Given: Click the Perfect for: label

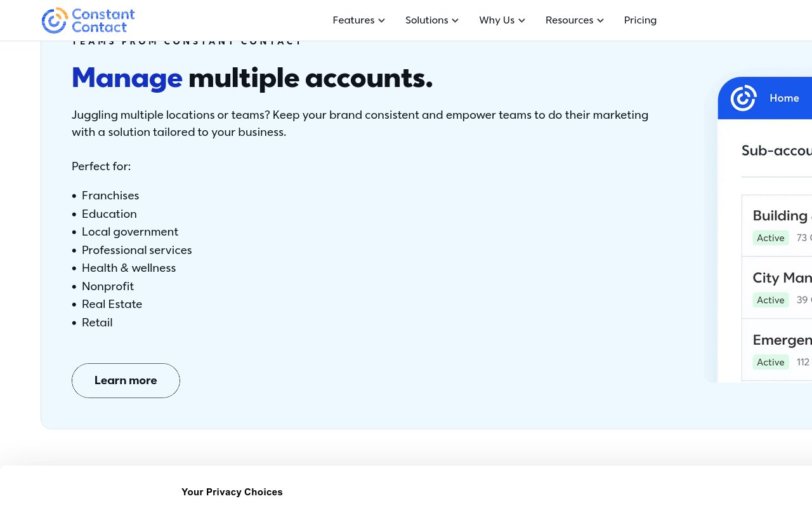Looking at the screenshot, I should [101, 166].
